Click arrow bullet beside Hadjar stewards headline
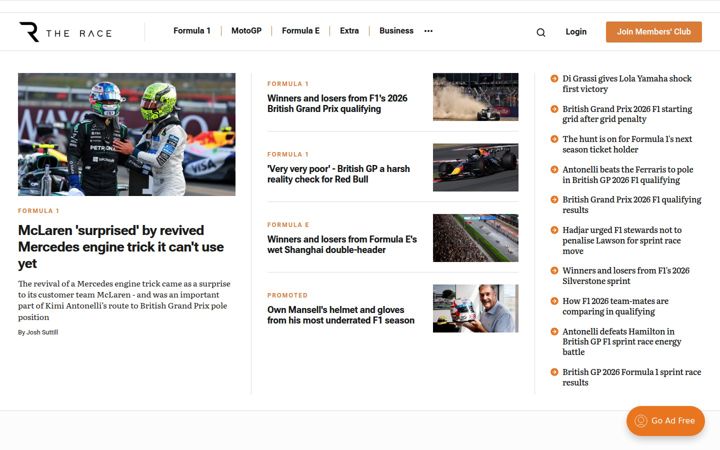Image resolution: width=720 pixels, height=450 pixels. pyautogui.click(x=554, y=230)
